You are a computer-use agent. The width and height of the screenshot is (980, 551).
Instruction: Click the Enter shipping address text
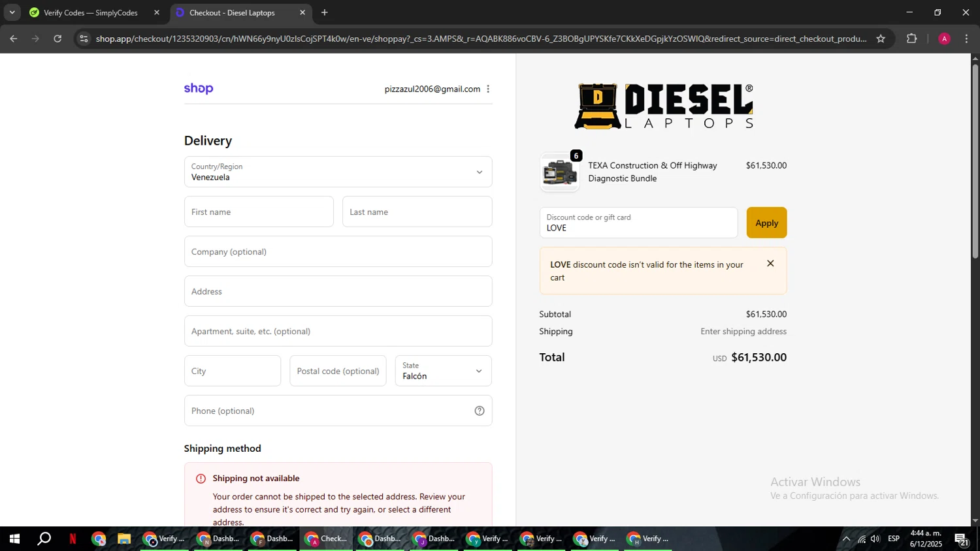[743, 332]
